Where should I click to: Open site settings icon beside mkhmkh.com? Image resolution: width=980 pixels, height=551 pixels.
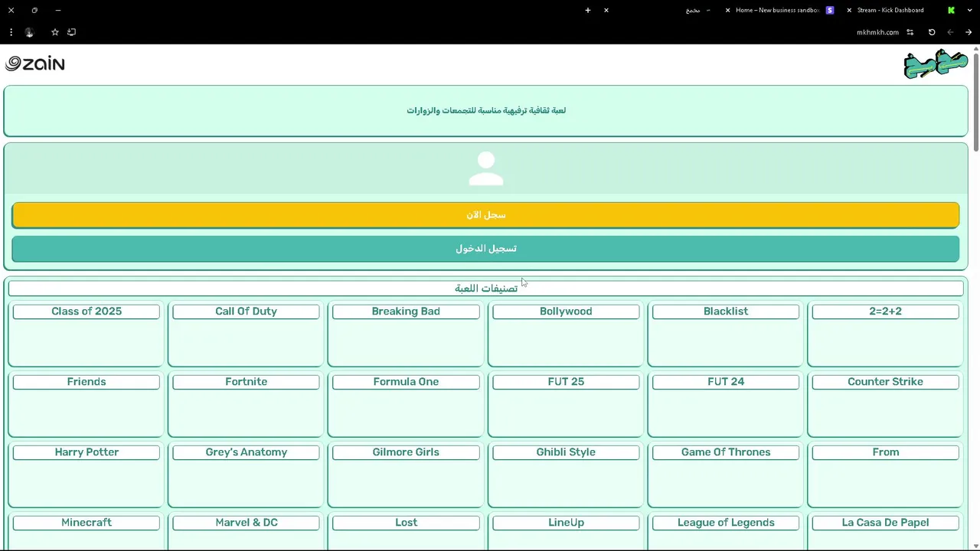point(910,32)
